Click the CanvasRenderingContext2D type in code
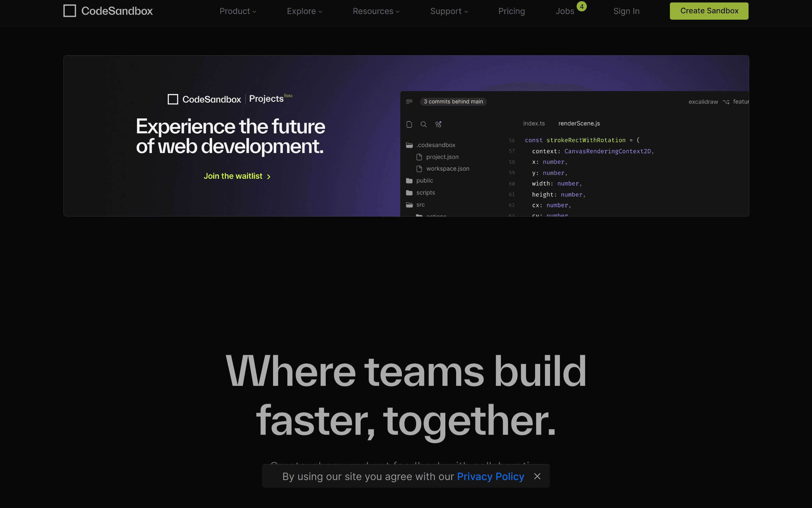Viewport: 812px width, 508px height. click(x=608, y=151)
